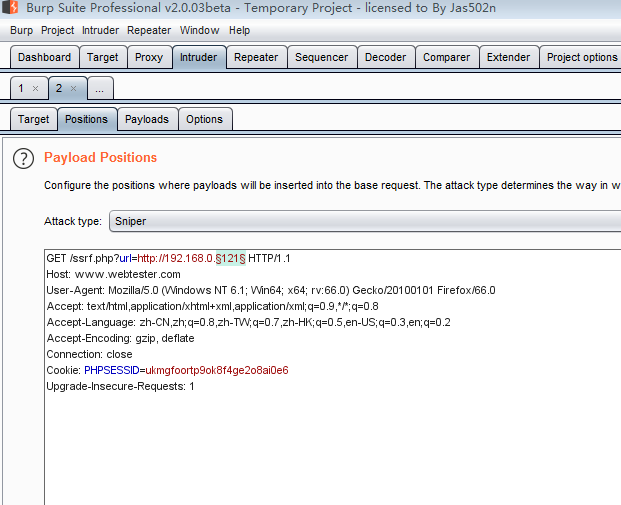Switch to the Decoder tab
Screen dimensions: 621x505
[385, 57]
